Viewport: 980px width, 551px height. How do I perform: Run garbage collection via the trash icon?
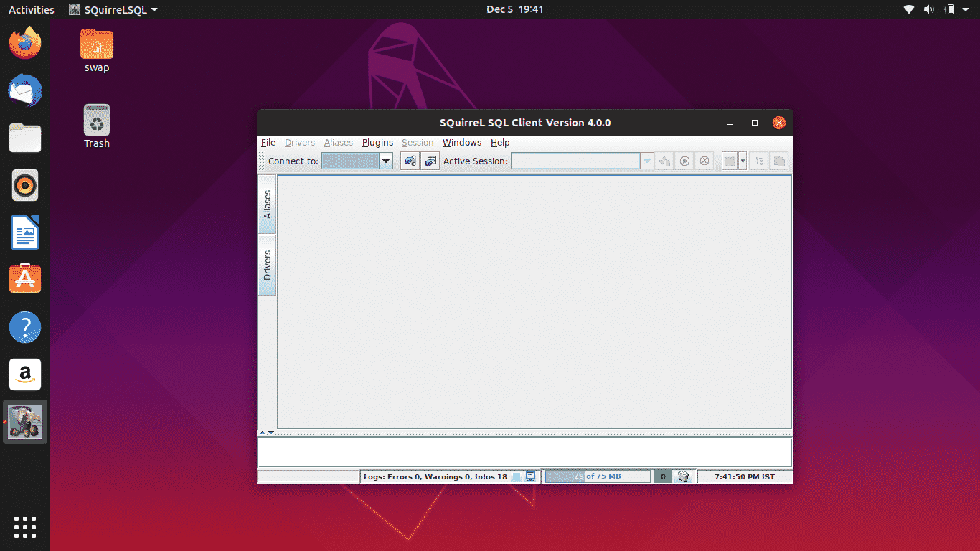[683, 476]
